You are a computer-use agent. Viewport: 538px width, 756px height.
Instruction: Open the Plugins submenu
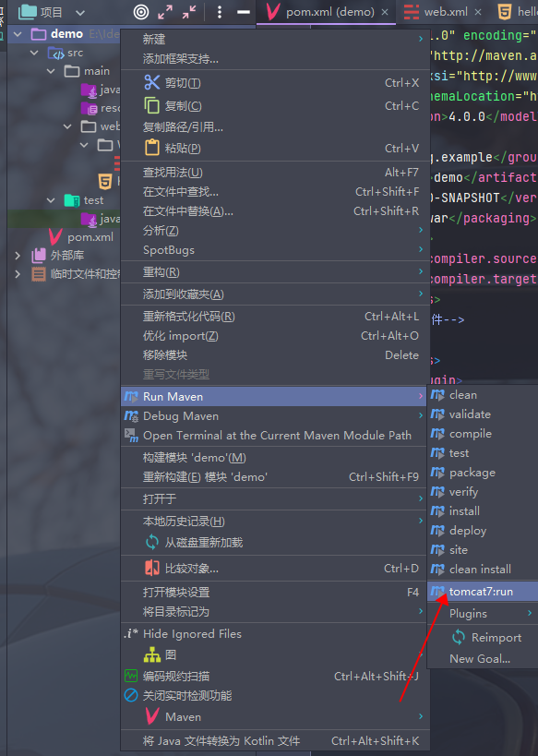point(483,613)
